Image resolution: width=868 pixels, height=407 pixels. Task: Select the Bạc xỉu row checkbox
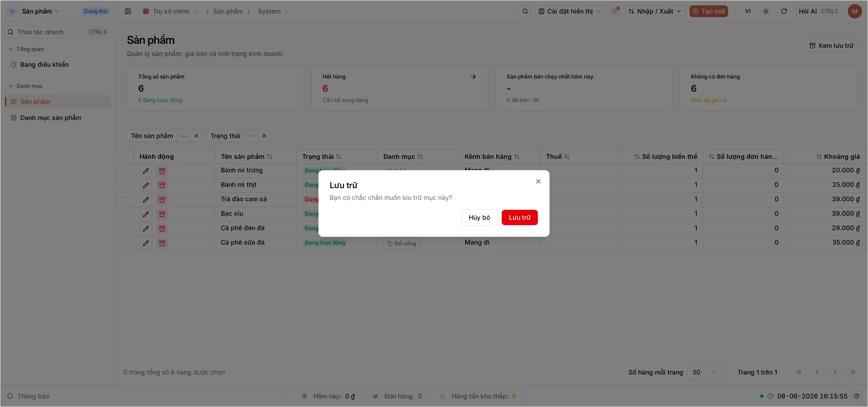pyautogui.click(x=125, y=214)
